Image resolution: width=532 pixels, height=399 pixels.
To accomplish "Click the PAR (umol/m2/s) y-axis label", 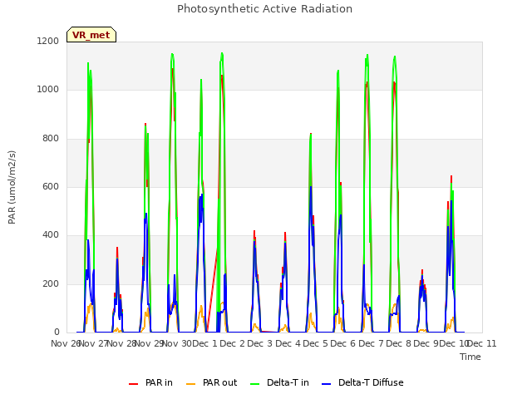I will pyautogui.click(x=12, y=187).
